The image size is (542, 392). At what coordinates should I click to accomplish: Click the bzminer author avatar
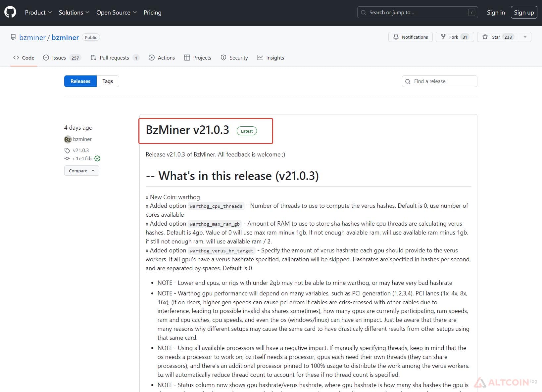[x=68, y=139]
